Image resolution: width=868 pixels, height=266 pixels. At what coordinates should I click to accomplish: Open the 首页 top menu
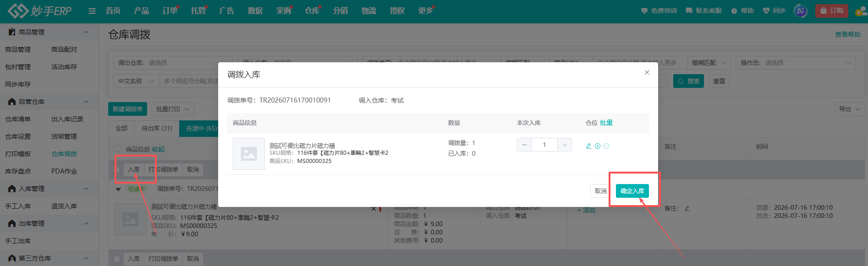click(113, 11)
